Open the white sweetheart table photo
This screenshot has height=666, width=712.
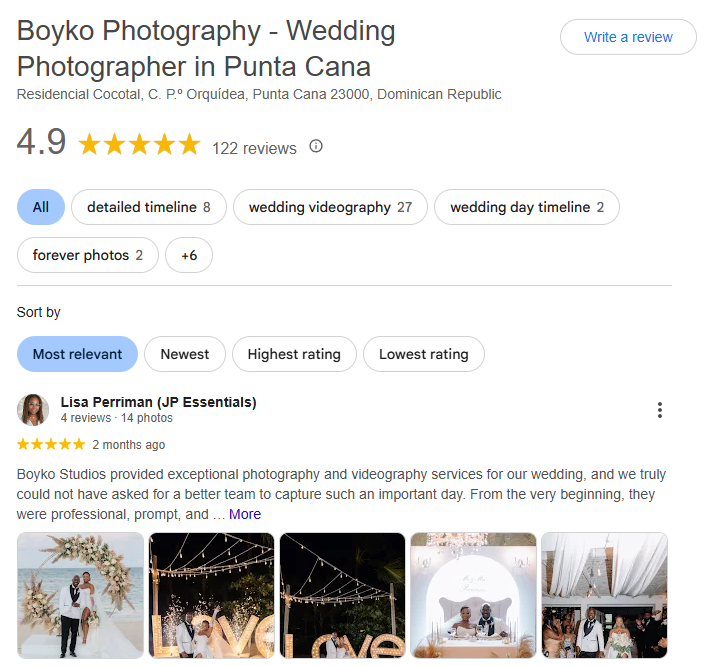pos(473,595)
